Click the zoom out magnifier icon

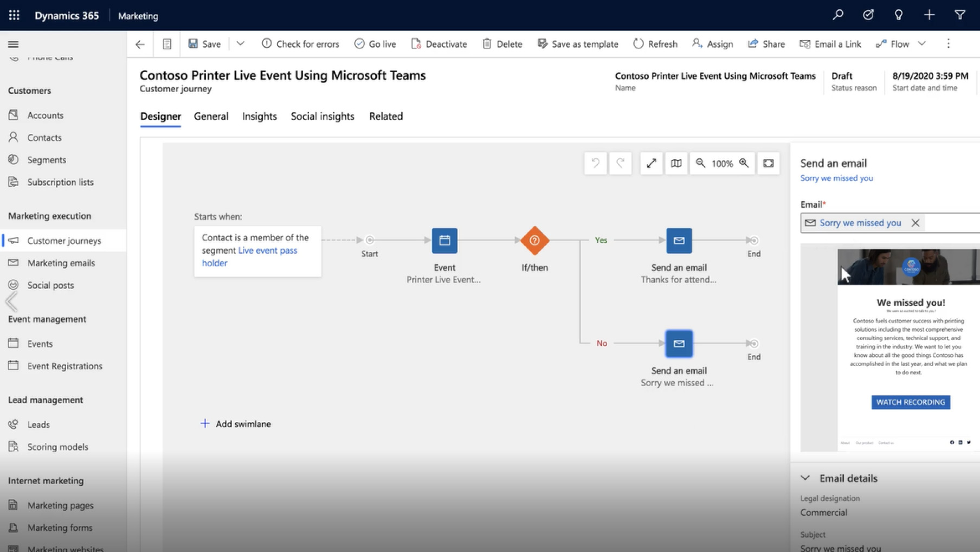tap(700, 163)
